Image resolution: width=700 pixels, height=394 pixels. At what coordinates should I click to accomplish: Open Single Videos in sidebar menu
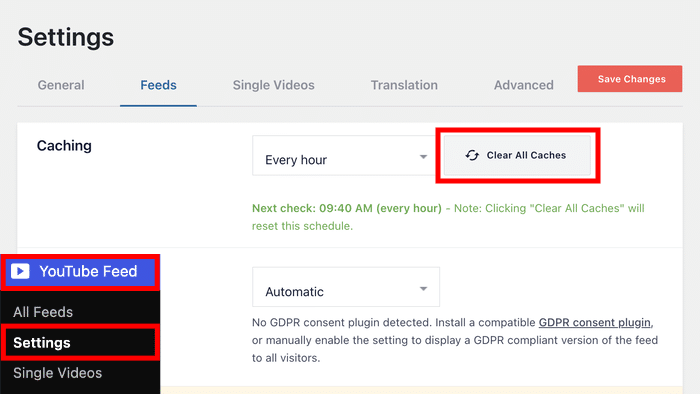(x=58, y=373)
